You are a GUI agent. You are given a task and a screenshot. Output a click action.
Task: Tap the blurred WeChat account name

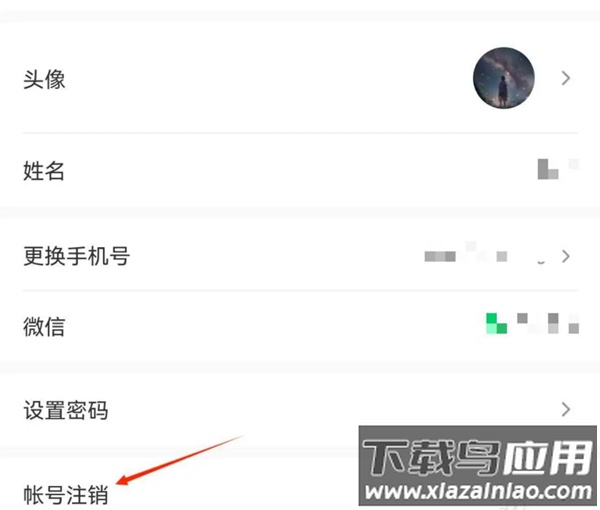[548, 323]
